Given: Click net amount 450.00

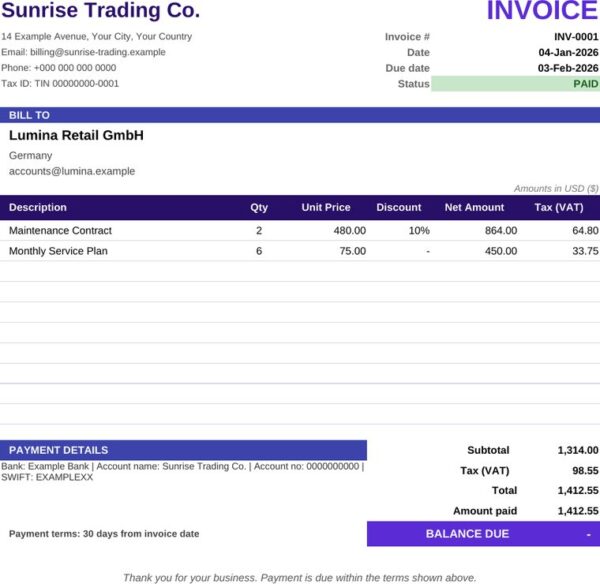Looking at the screenshot, I should coord(501,251).
